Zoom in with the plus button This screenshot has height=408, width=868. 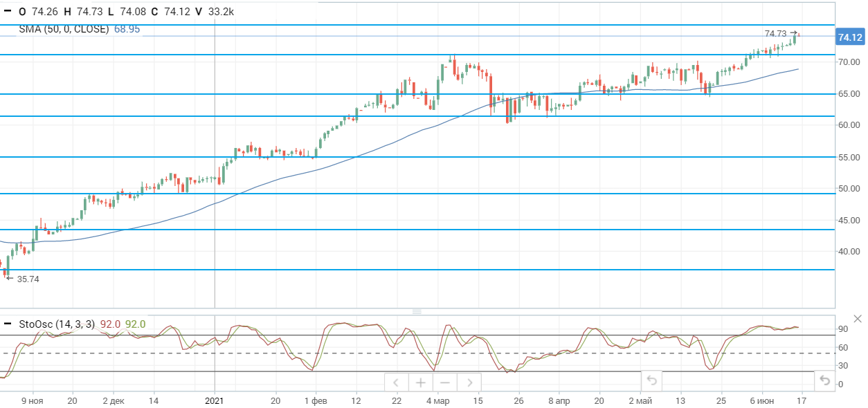[x=421, y=382]
